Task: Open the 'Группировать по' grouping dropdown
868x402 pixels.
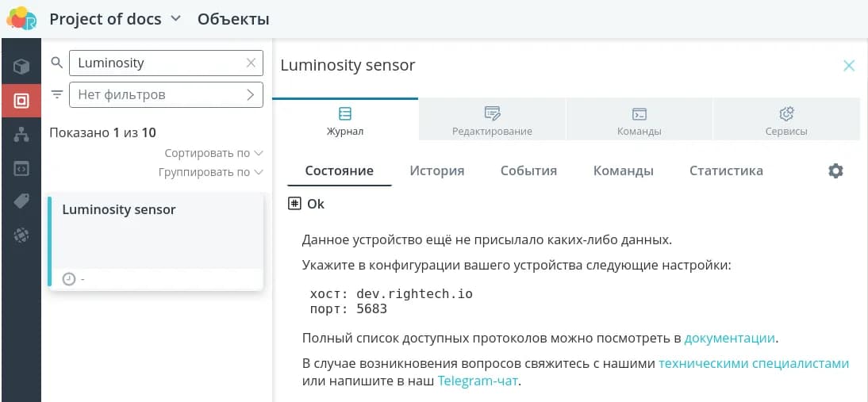Action: pos(210,172)
